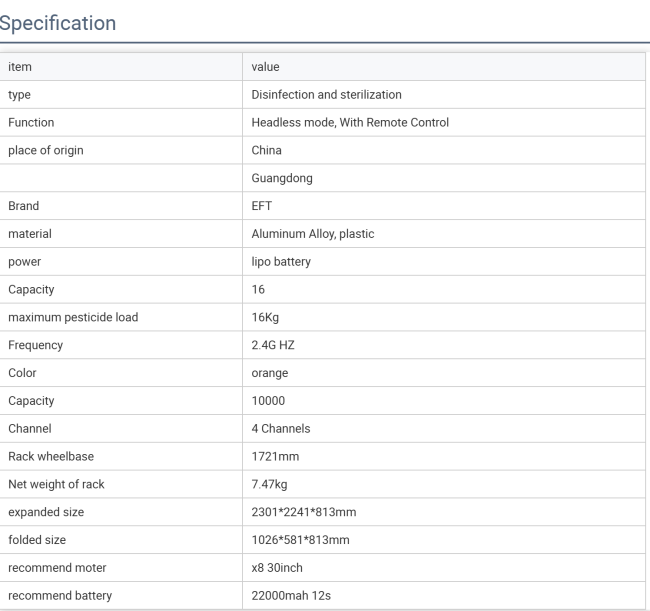Screen dimensions: 650x611
Task: Select the 'Rack wheelbase' label
Action: tap(51, 456)
